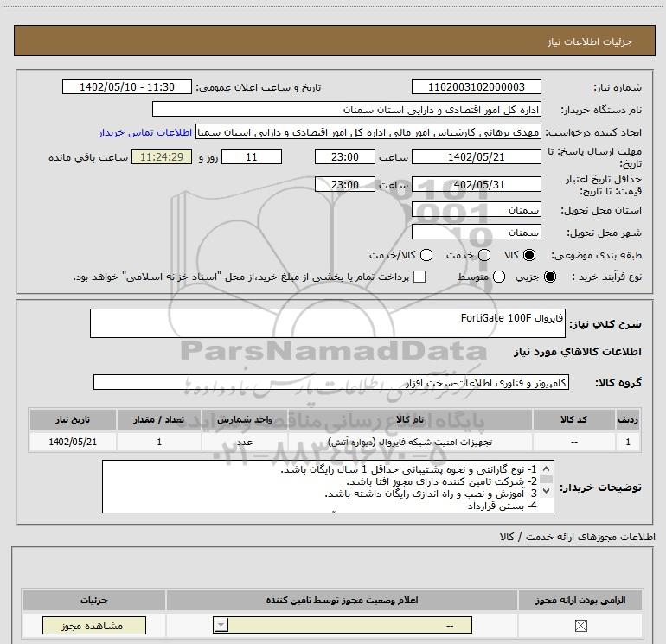This screenshot has width=666, height=644.
Task: Click the نام کالا column header
Action: tap(410, 419)
